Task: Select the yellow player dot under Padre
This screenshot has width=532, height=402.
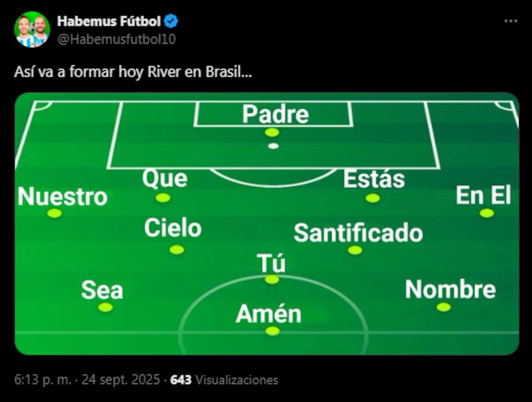Action: point(272,132)
